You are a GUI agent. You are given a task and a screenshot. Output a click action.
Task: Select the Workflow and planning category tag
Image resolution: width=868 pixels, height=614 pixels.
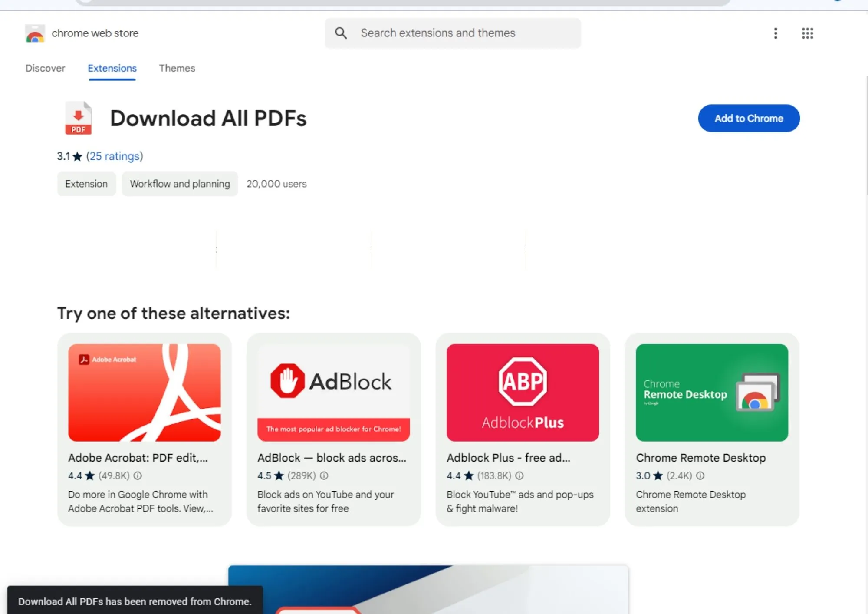click(x=180, y=183)
